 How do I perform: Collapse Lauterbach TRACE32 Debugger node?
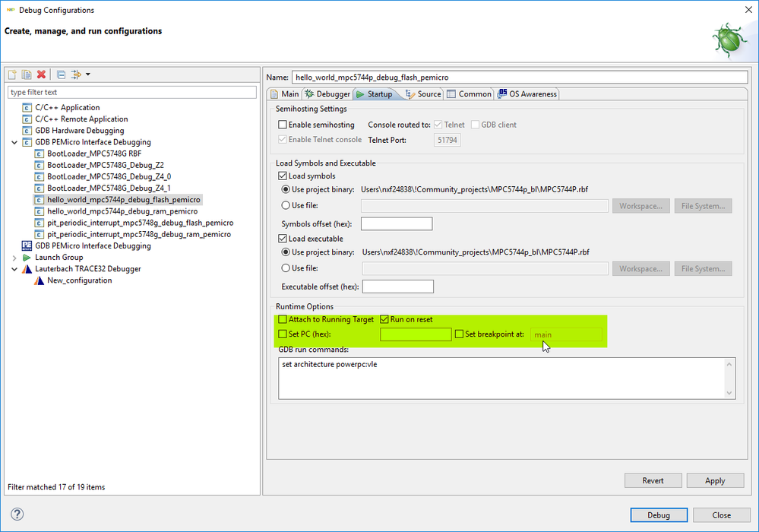click(14, 269)
